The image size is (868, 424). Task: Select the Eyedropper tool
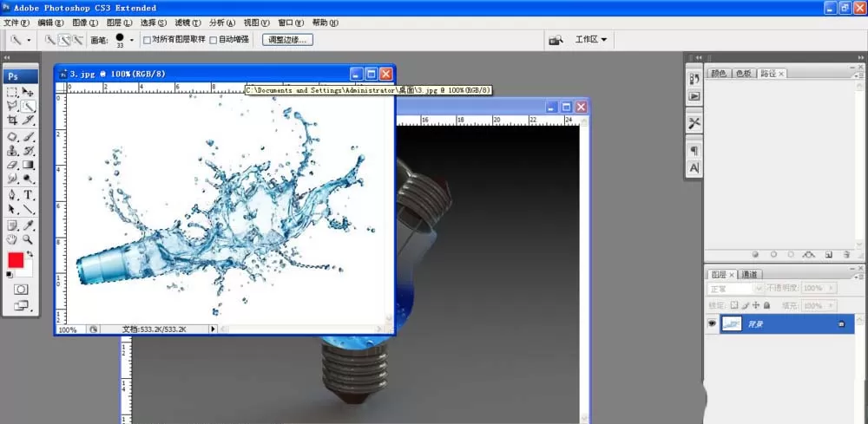(29, 225)
